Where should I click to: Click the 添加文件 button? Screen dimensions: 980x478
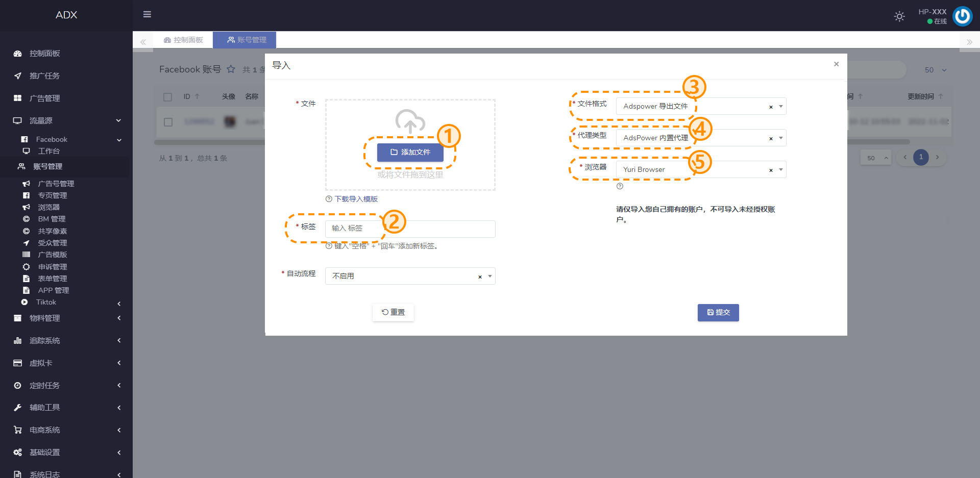(410, 152)
